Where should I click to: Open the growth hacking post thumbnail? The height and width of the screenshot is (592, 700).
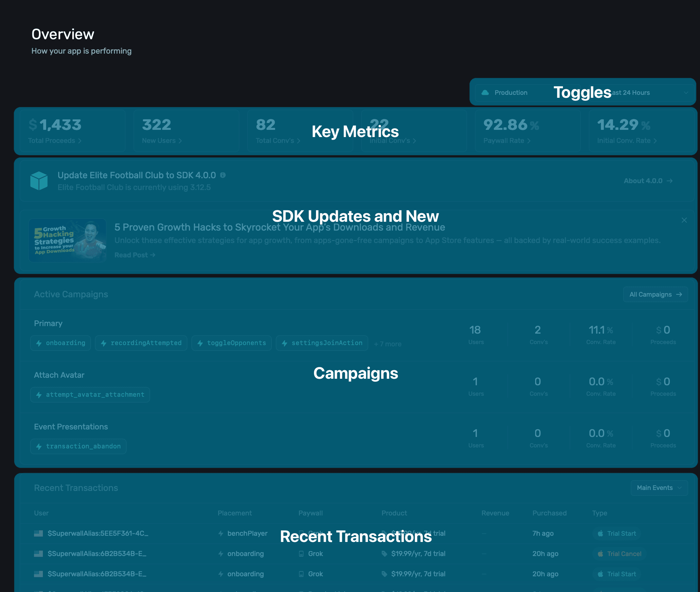[67, 240]
